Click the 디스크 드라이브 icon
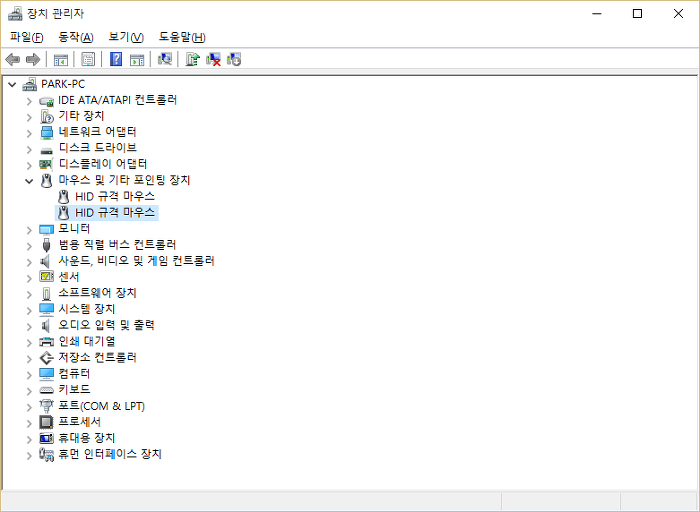This screenshot has width=700, height=512. click(46, 150)
